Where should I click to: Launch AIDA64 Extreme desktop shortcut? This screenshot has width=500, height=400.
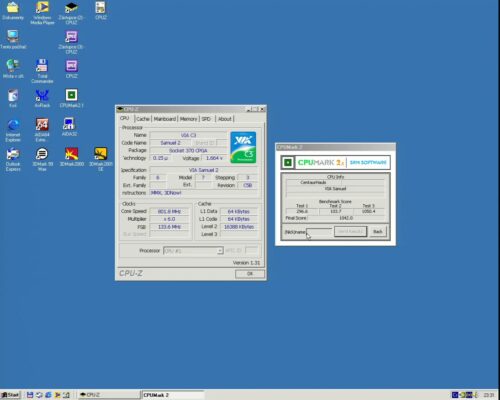[42, 129]
